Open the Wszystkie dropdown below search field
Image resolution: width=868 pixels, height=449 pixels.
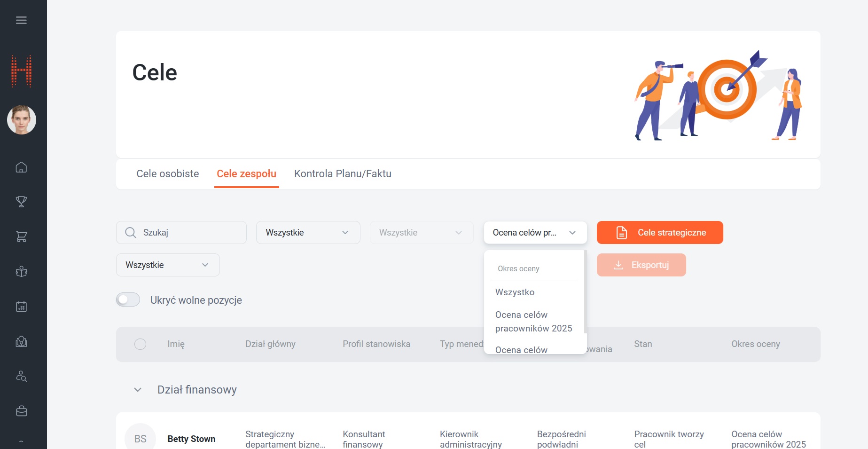coord(168,265)
